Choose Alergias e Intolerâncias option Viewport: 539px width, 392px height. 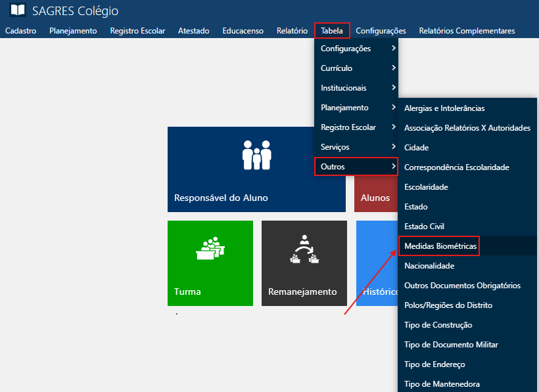tap(444, 108)
